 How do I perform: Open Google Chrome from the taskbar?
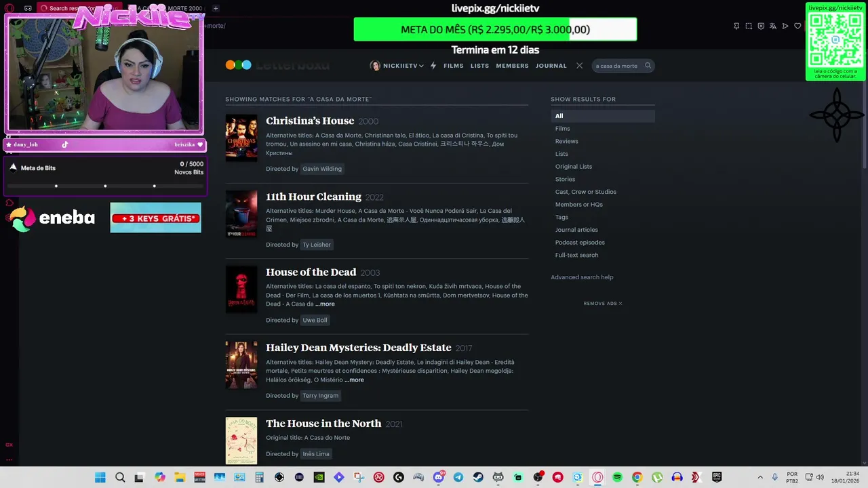click(x=637, y=477)
